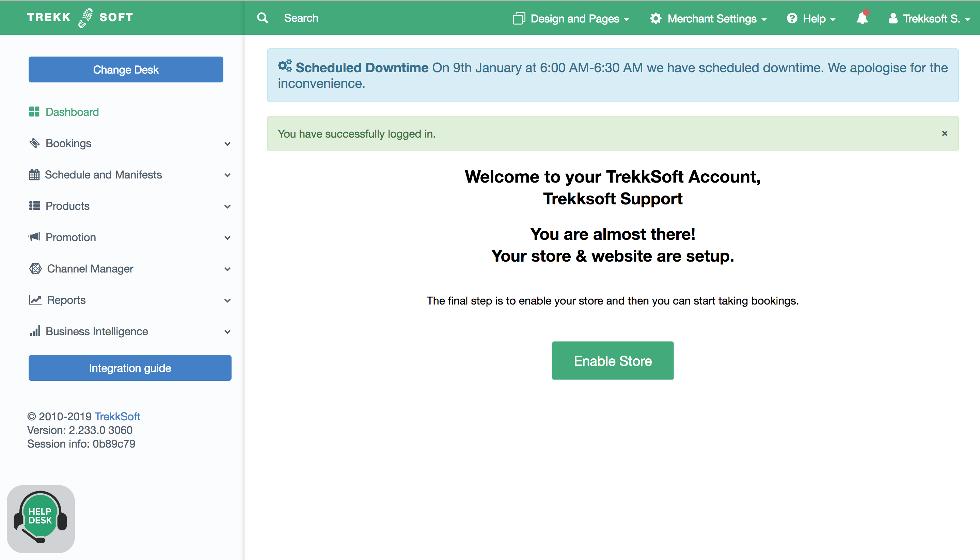Open the Help Desk headset widget
The image size is (980, 560).
[x=41, y=518]
